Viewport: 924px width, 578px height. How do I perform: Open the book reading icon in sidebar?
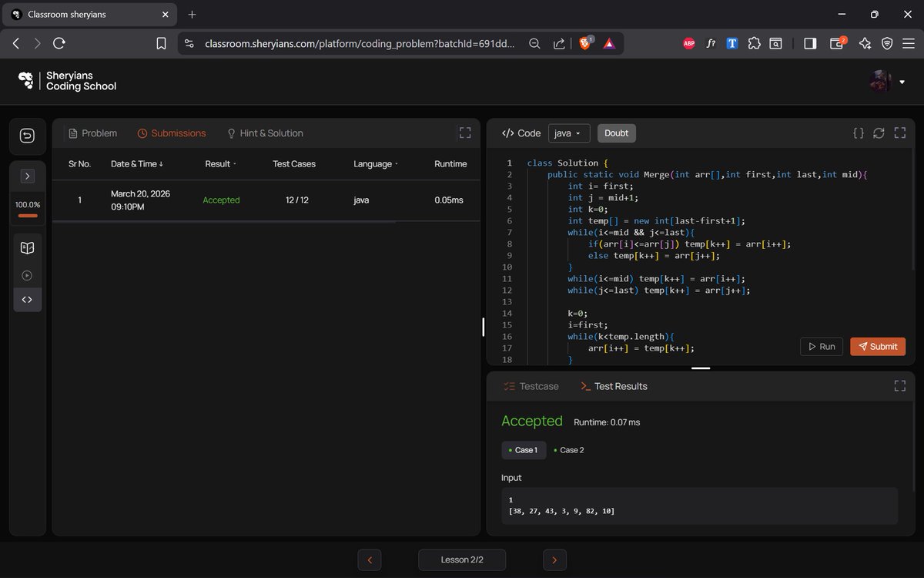(28, 248)
